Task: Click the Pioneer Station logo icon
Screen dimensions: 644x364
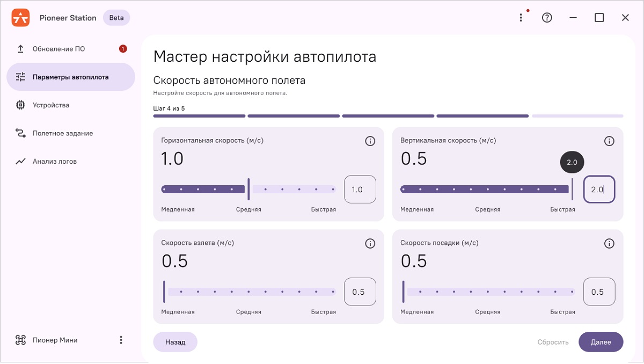Action: coord(20,18)
